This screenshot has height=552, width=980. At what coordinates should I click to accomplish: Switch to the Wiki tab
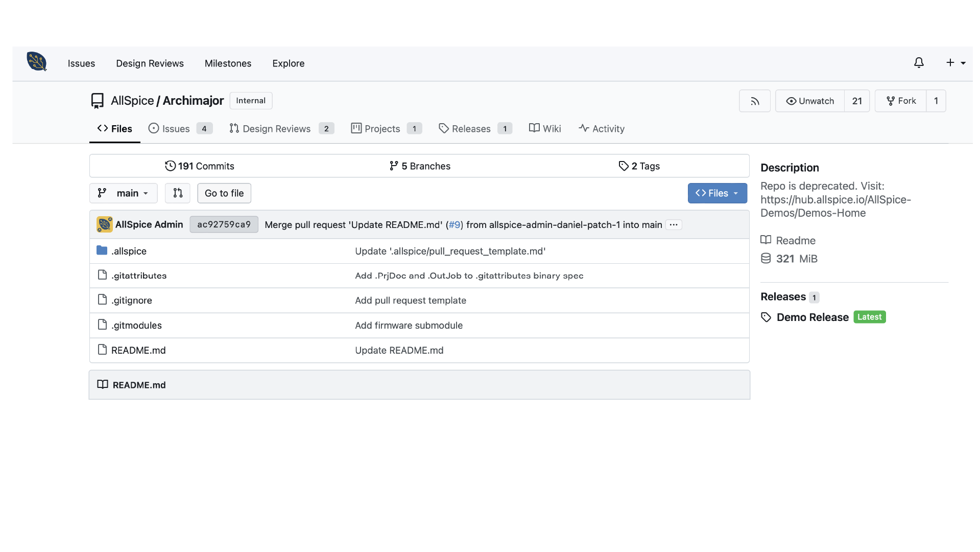click(x=545, y=129)
